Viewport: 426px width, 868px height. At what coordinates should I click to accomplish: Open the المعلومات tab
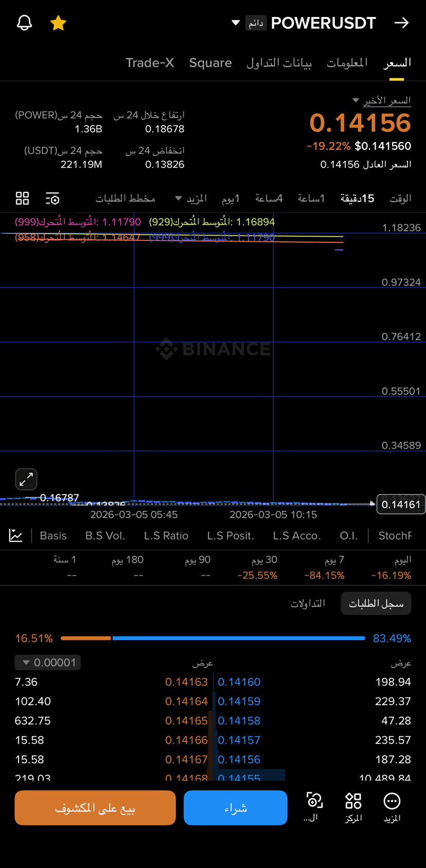pos(347,63)
